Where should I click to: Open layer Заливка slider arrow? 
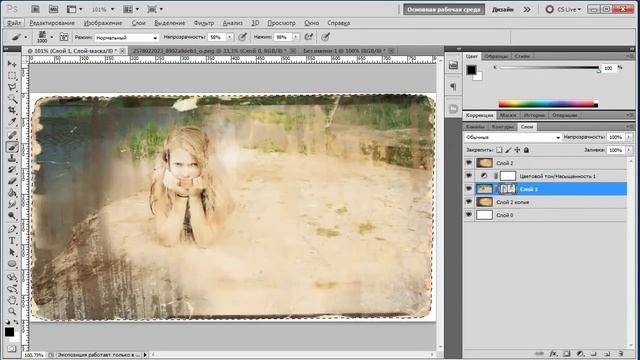pyautogui.click(x=629, y=150)
